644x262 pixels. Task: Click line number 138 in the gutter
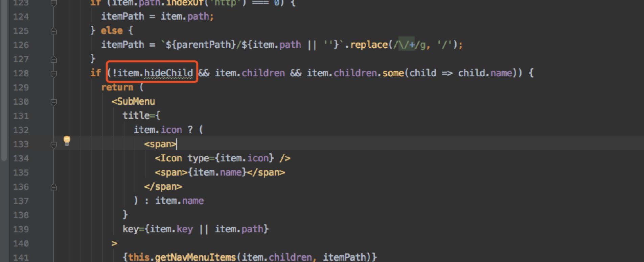pos(21,215)
